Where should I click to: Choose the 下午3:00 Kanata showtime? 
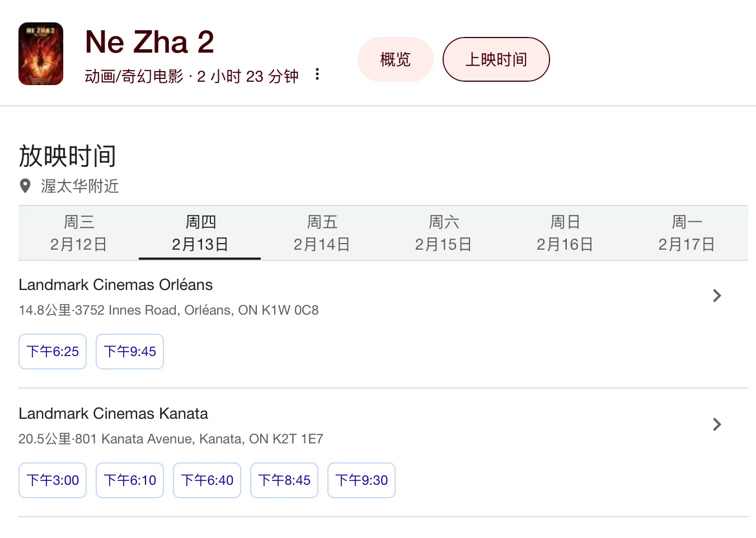point(53,480)
